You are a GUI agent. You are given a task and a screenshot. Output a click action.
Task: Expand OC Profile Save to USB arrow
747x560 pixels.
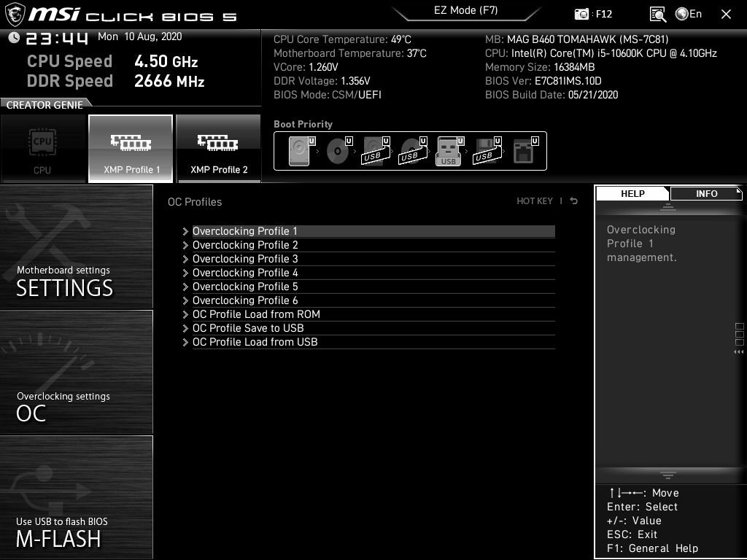185,328
